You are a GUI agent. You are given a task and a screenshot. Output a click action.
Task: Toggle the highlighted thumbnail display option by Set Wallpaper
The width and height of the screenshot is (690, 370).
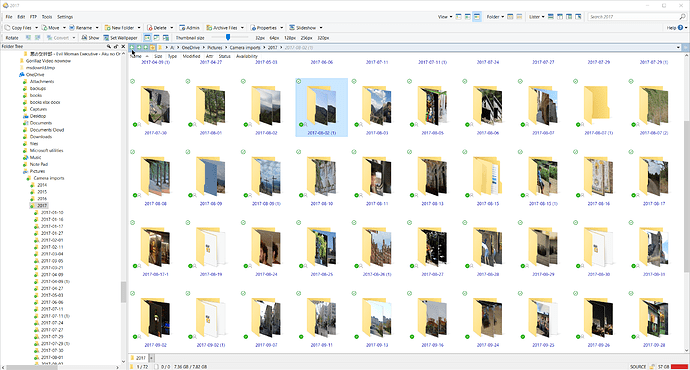pyautogui.click(x=147, y=38)
